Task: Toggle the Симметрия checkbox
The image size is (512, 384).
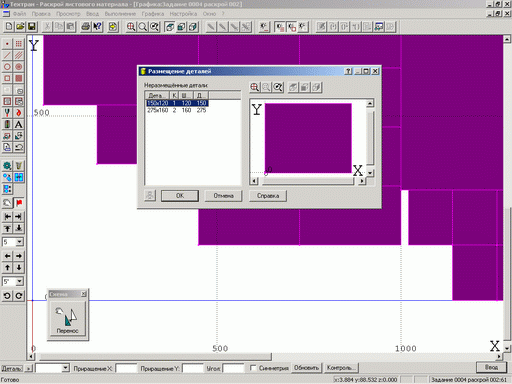Action: coord(253,368)
